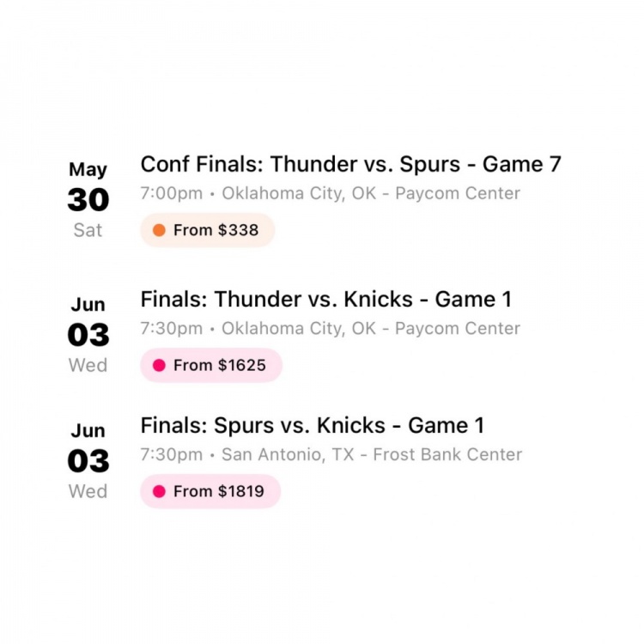Click the orange dot in $338 badge

click(x=159, y=230)
